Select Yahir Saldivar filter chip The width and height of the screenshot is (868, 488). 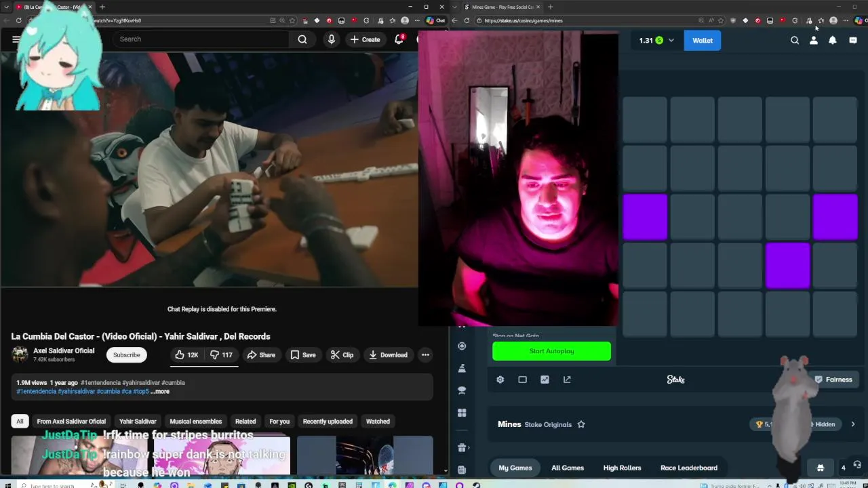pyautogui.click(x=138, y=422)
